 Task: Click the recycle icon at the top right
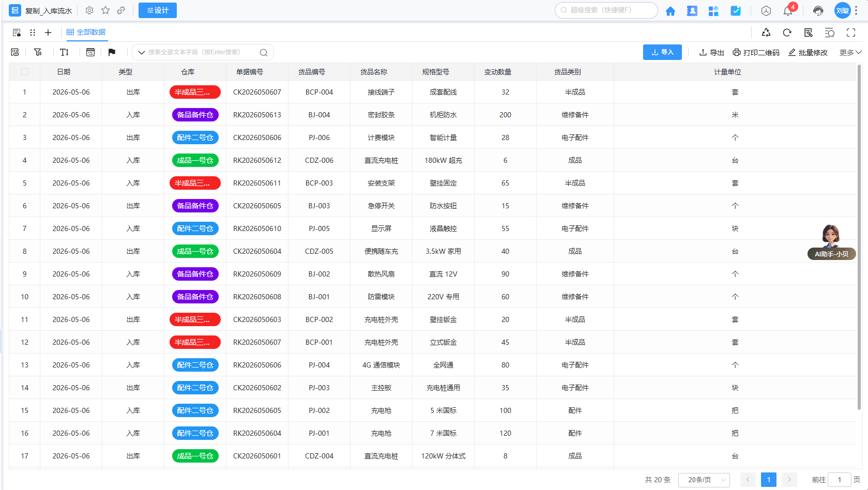(766, 33)
